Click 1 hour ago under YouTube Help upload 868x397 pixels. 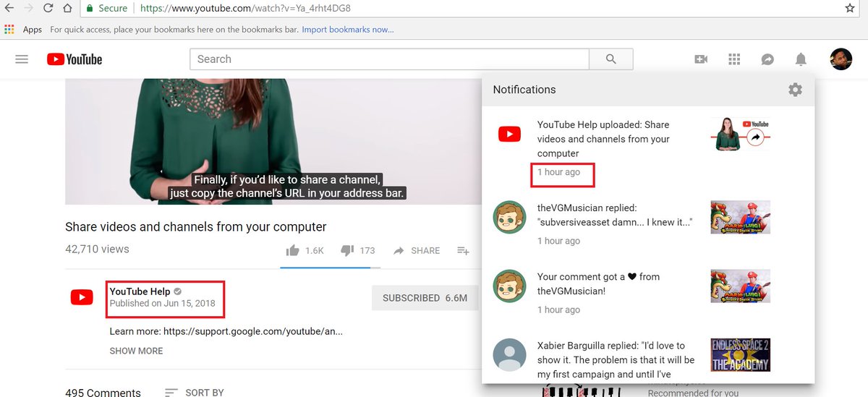point(558,172)
